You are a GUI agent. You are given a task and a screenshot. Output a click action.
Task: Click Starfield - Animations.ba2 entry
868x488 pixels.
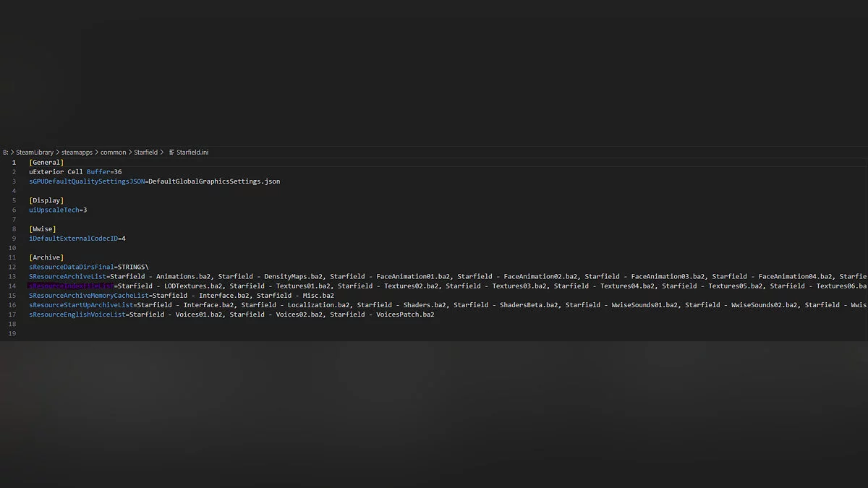pos(161,276)
